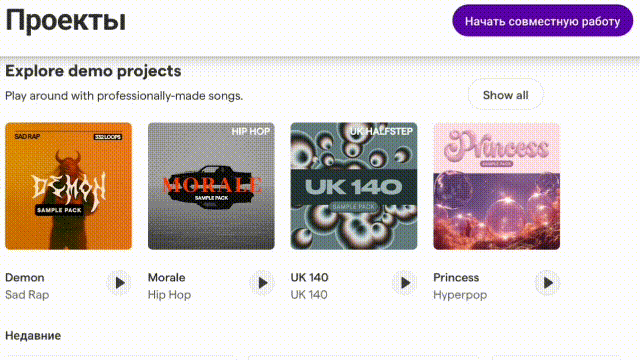The height and width of the screenshot is (360, 640).
Task: Open the UK 140 halfstep cover art
Action: [x=354, y=186]
